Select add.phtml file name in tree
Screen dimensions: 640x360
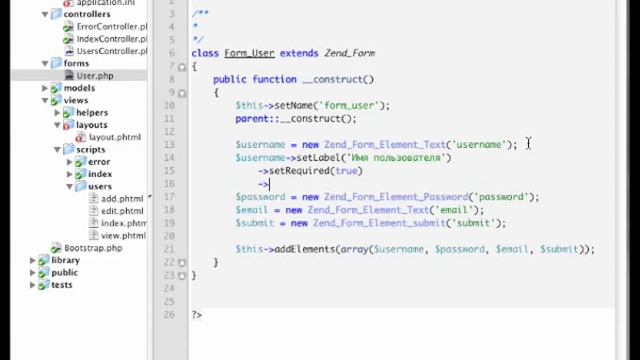point(122,199)
